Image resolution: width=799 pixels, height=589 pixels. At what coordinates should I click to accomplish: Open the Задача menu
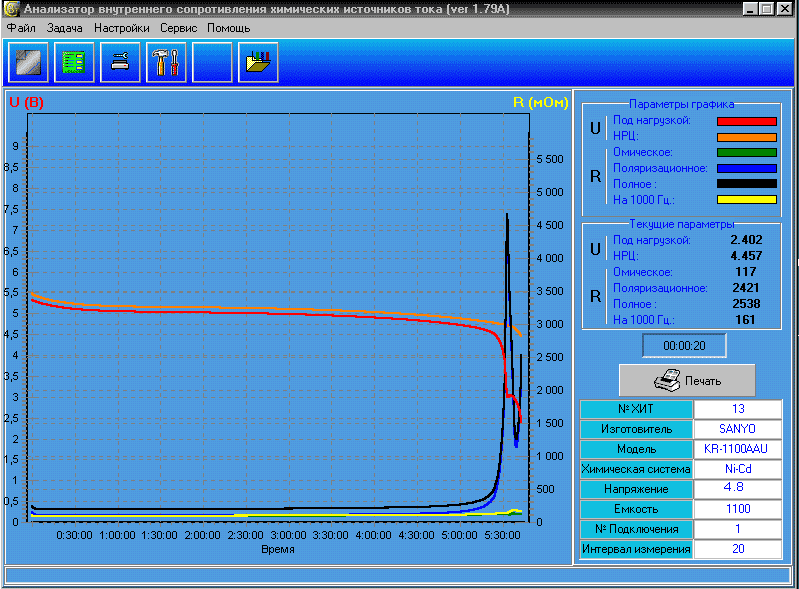pyautogui.click(x=64, y=28)
